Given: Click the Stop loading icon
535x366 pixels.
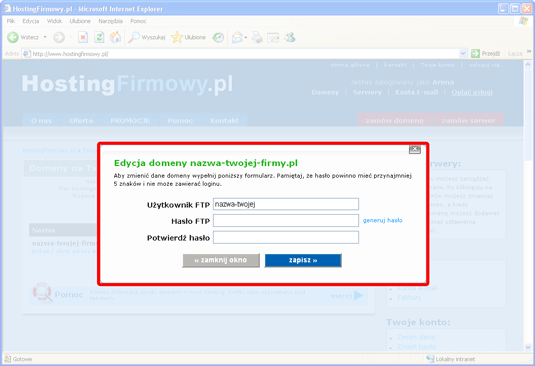Looking at the screenshot, I should [83, 37].
